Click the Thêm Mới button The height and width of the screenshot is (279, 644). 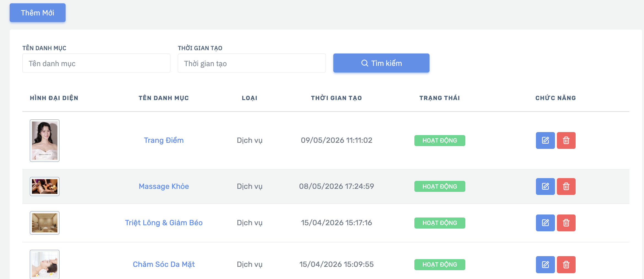[37, 13]
